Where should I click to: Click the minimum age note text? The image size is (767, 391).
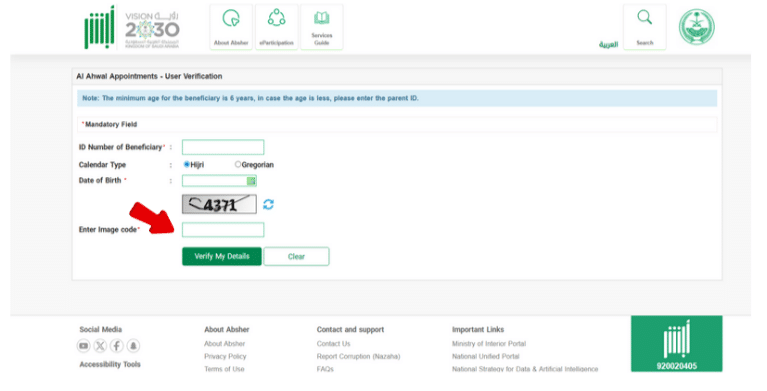coord(250,98)
